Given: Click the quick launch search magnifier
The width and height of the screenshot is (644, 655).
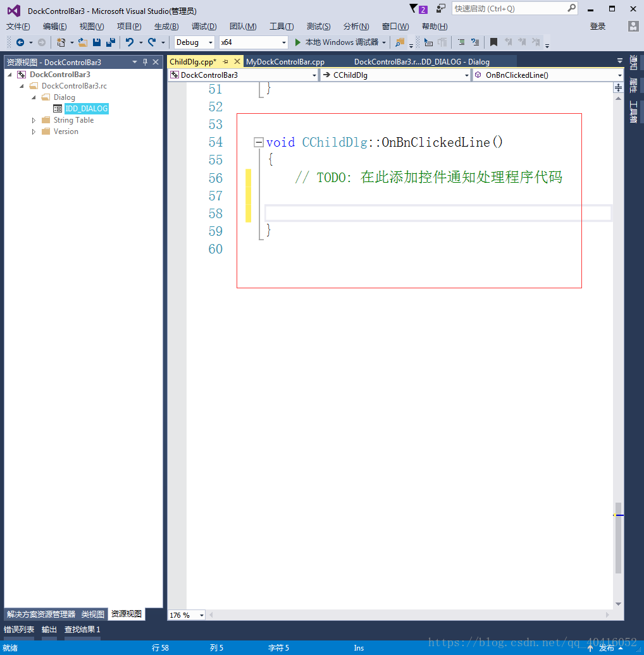Looking at the screenshot, I should (571, 8).
